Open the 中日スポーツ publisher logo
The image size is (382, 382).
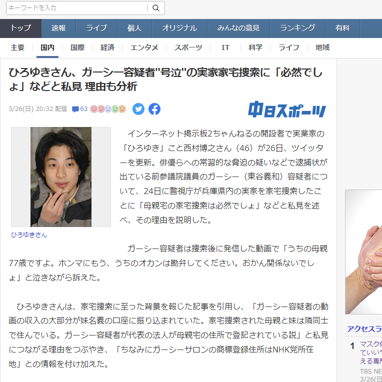coord(287,110)
